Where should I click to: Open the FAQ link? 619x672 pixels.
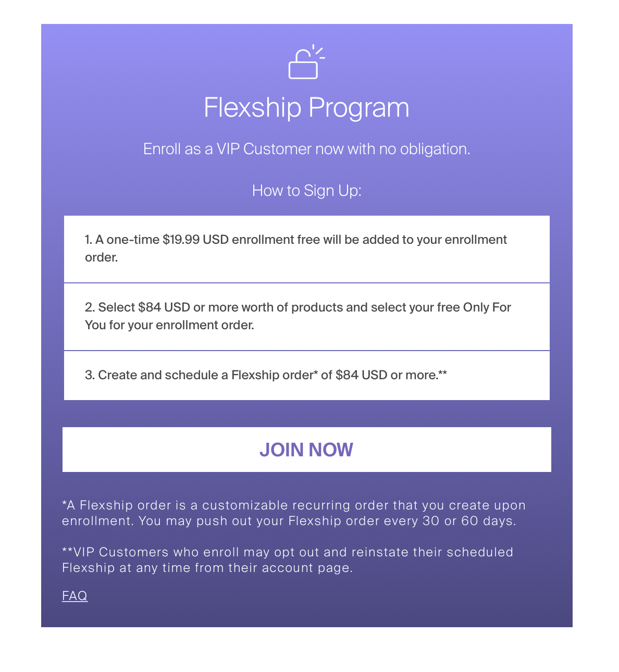pos(75,595)
